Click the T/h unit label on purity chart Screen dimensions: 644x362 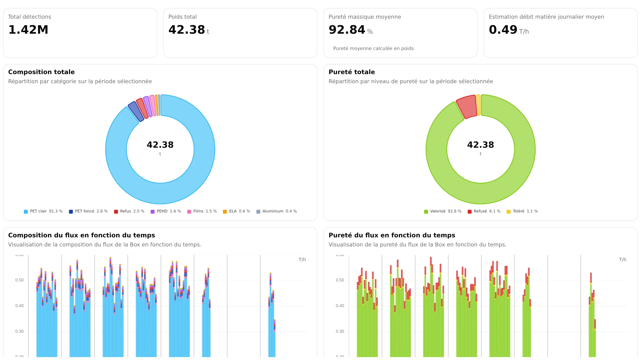coord(623,260)
